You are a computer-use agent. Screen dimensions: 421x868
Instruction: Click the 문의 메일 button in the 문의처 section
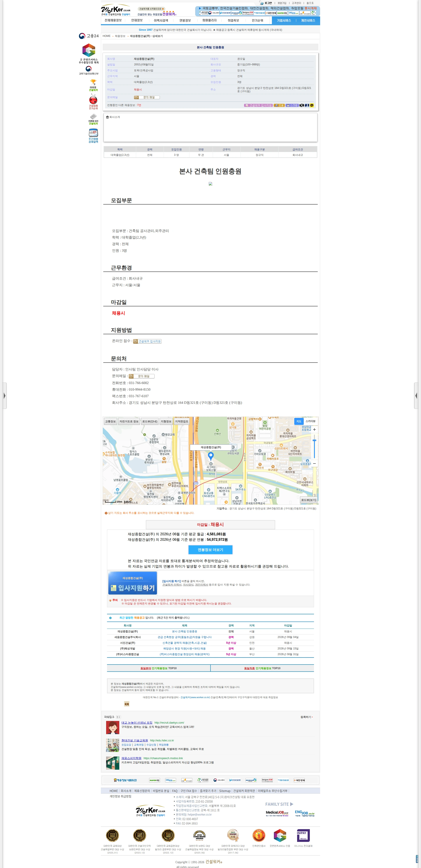click(142, 376)
